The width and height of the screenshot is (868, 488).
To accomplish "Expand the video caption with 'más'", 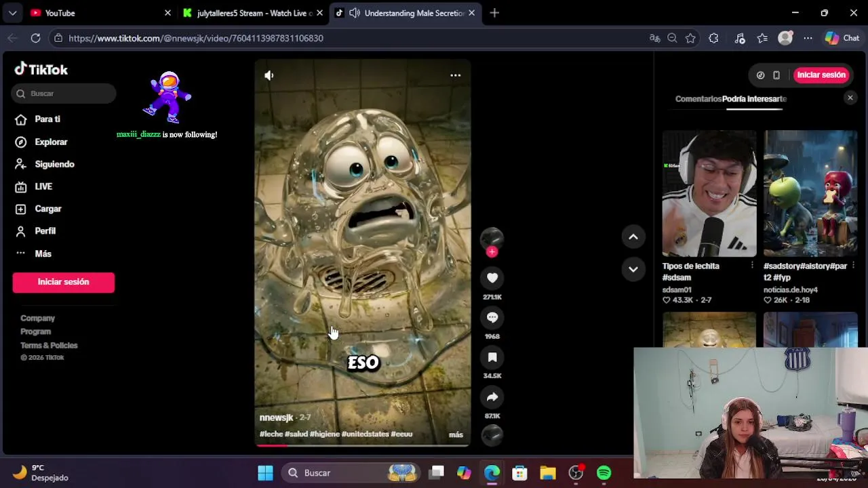I will [x=456, y=434].
